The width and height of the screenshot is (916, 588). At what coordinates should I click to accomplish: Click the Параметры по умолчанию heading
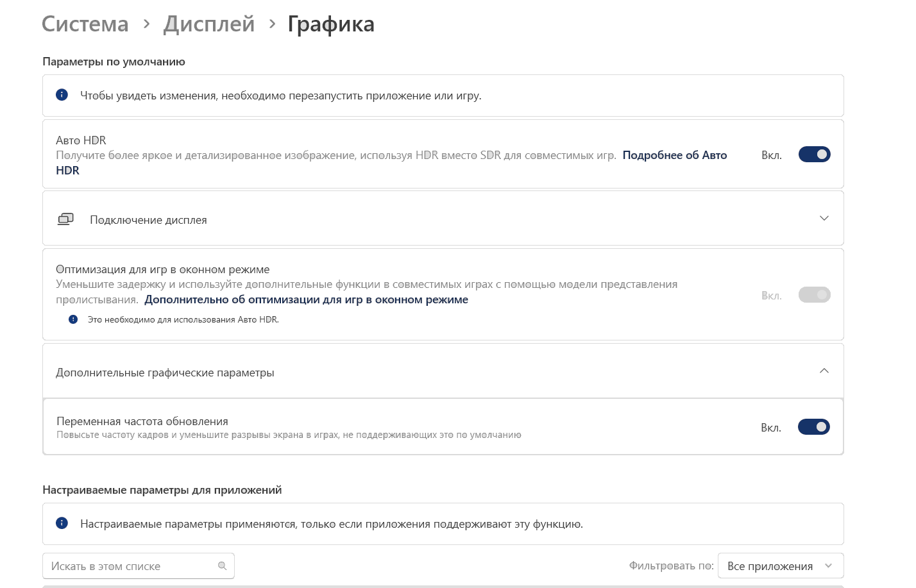click(x=114, y=62)
